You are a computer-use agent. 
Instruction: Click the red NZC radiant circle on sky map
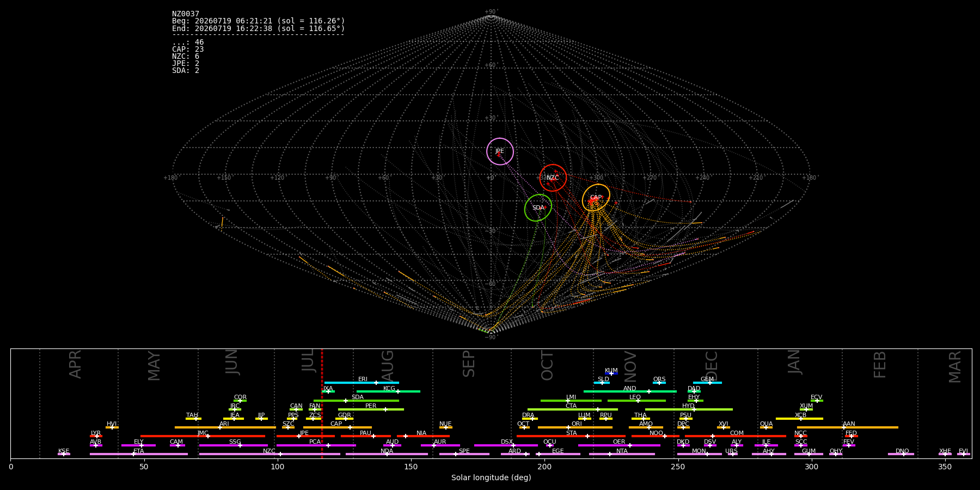pyautogui.click(x=553, y=177)
